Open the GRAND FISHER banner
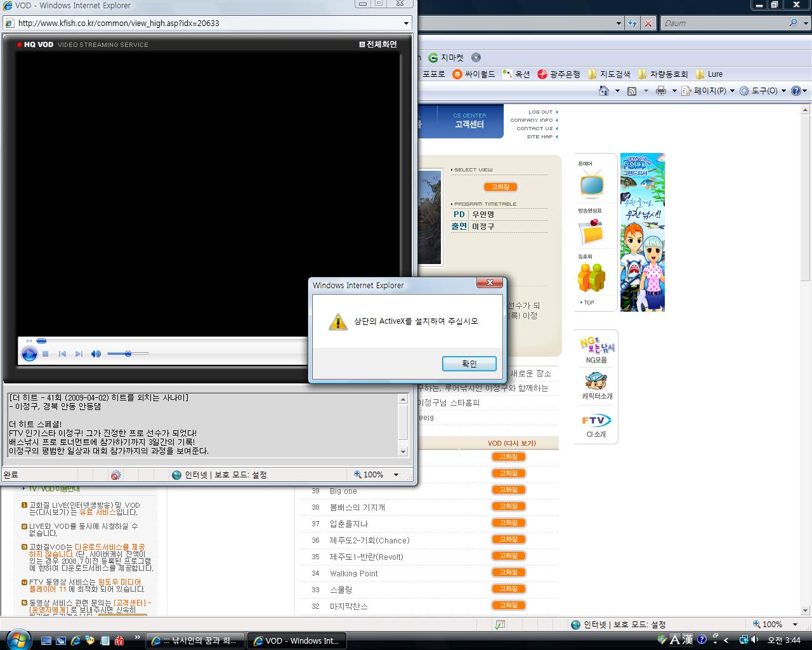Viewport: 812px width, 650px height. coord(642,232)
